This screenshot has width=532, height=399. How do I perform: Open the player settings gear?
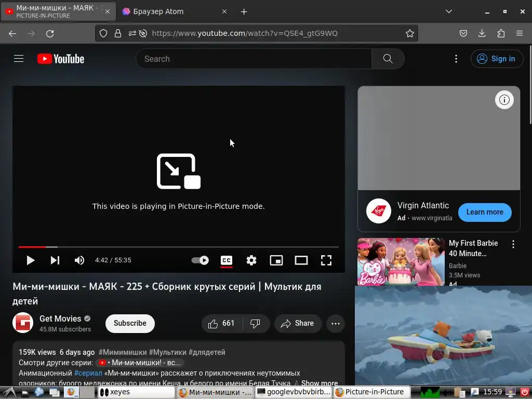coord(251,260)
